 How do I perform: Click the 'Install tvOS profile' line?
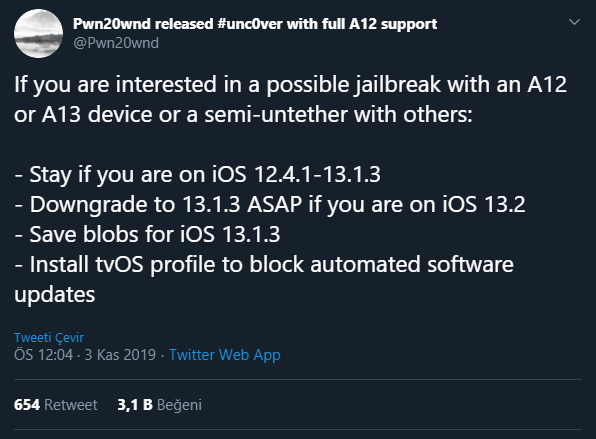pos(264,264)
